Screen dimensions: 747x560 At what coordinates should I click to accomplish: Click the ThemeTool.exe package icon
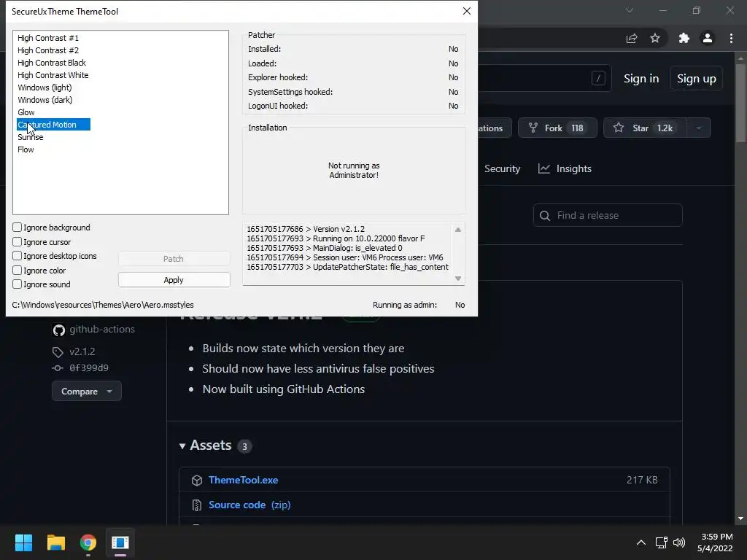pos(197,481)
